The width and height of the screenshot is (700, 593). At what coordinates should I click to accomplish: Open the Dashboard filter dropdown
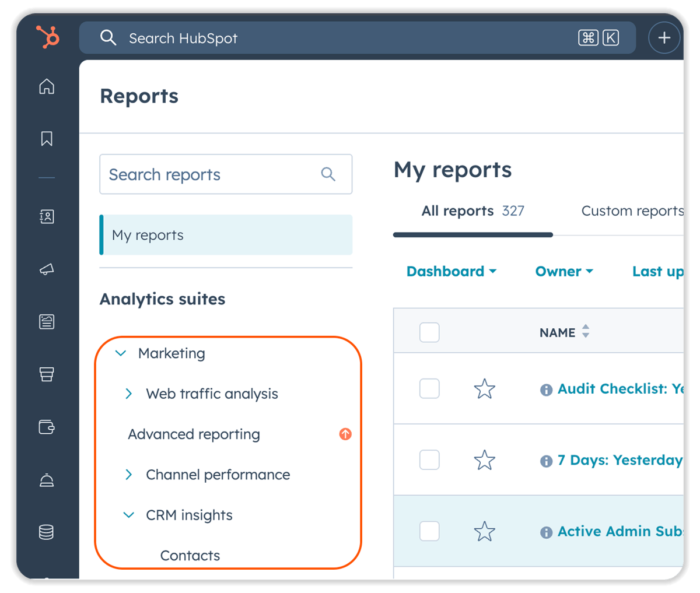pos(452,271)
